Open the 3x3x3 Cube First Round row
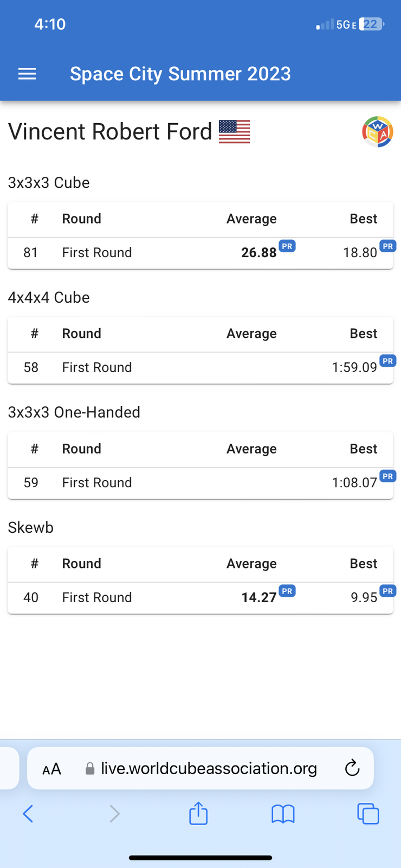The height and width of the screenshot is (868, 401). pos(200,253)
